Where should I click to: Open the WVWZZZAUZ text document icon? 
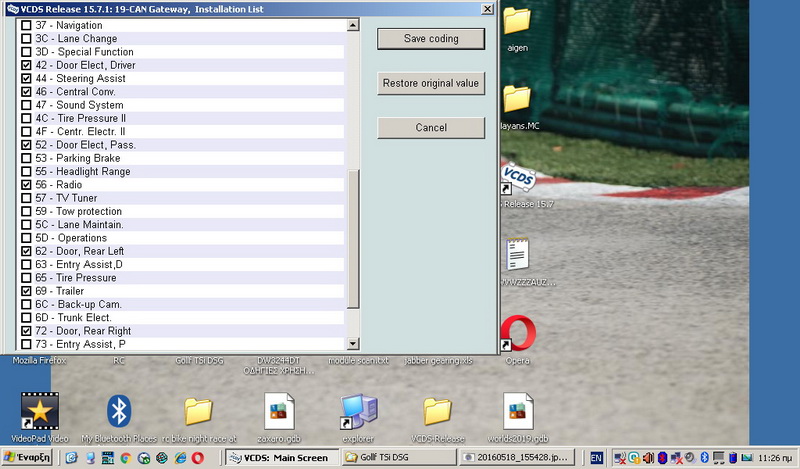(x=517, y=254)
